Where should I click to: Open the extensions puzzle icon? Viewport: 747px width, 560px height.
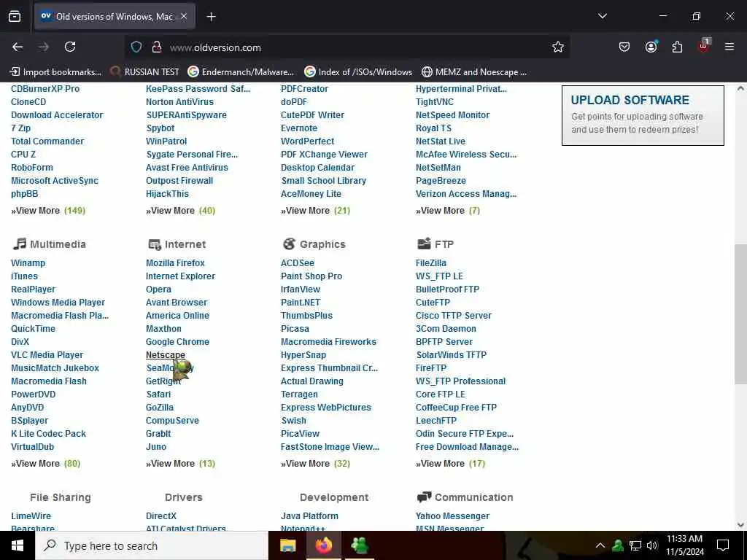pyautogui.click(x=677, y=47)
